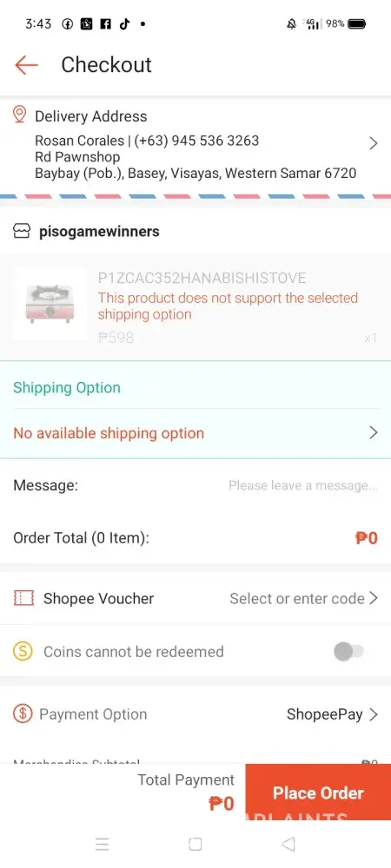Tap the Android recent apps menu icon
391x868 pixels.
[x=102, y=844]
